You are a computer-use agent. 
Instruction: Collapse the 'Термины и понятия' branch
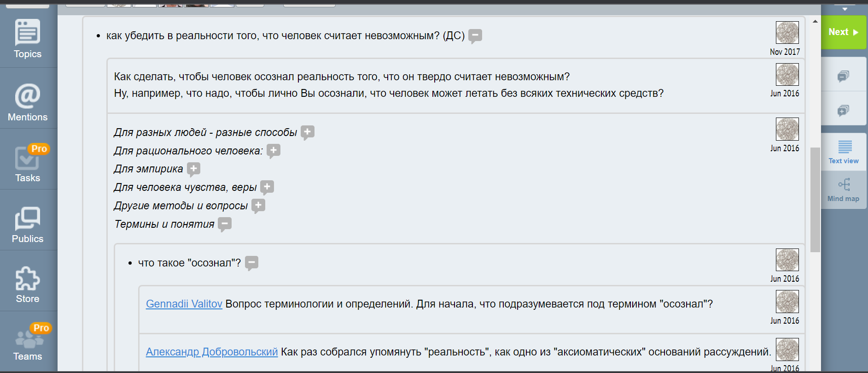coord(225,224)
